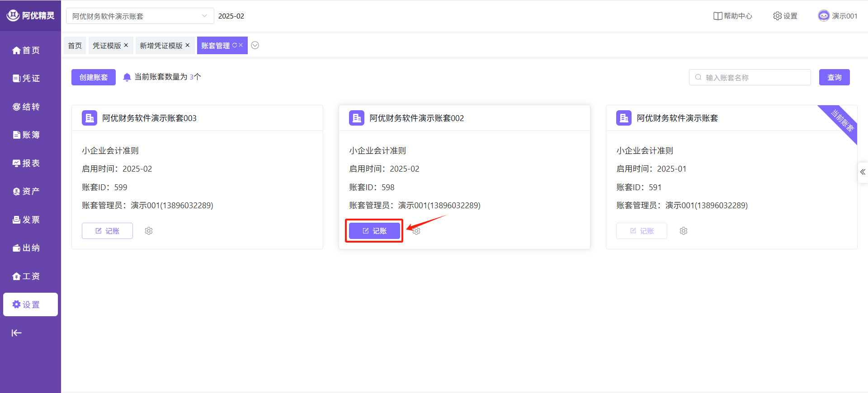Click 创建账套 button
This screenshot has width=868, height=393.
click(x=94, y=77)
